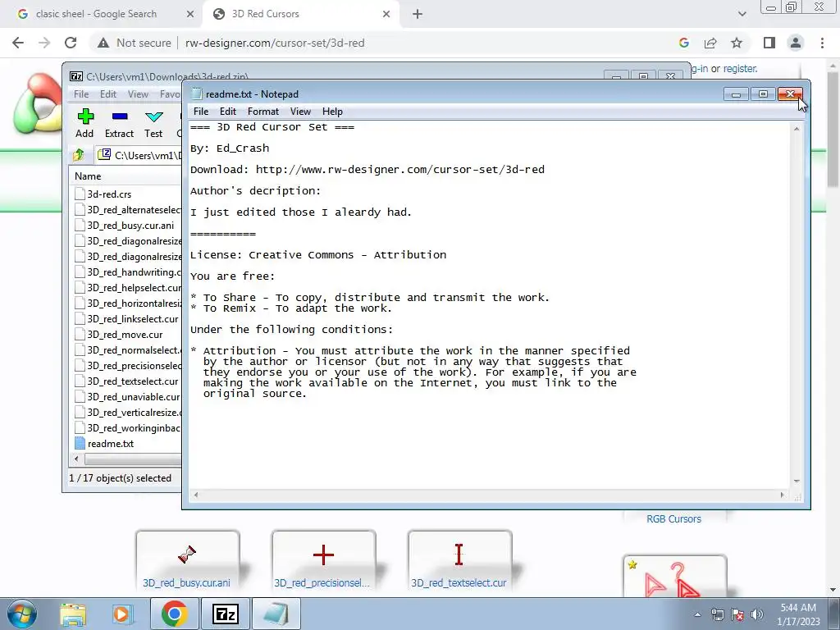Screen dimensions: 840x630
Task: Switch to 7-Zip taskbar button
Action: point(225,614)
